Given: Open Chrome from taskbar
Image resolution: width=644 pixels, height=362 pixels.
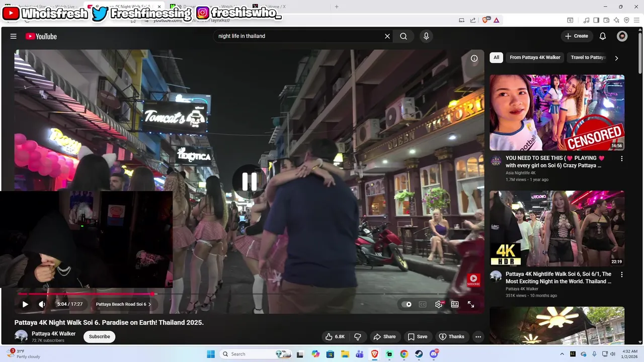Looking at the screenshot, I should (x=404, y=354).
